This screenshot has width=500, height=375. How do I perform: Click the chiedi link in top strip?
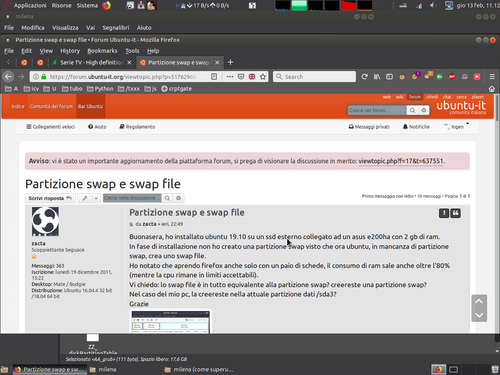[432, 97]
